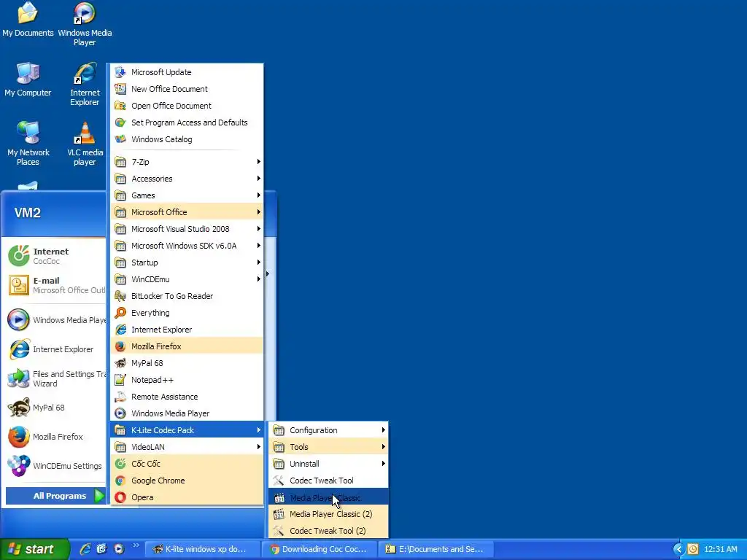The height and width of the screenshot is (560, 747).
Task: Click the MyPal 68 raccoon icon in Start menu
Action: 18,408
